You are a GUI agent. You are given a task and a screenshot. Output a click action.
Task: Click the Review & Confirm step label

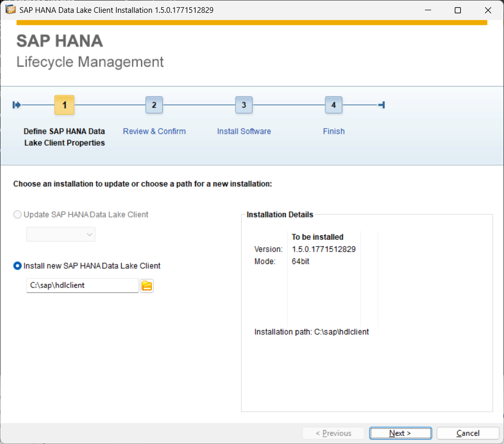[154, 131]
